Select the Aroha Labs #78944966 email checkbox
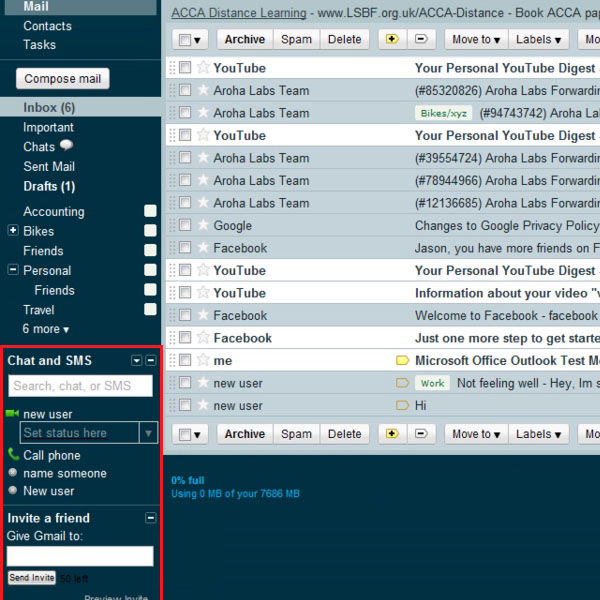 [x=185, y=180]
